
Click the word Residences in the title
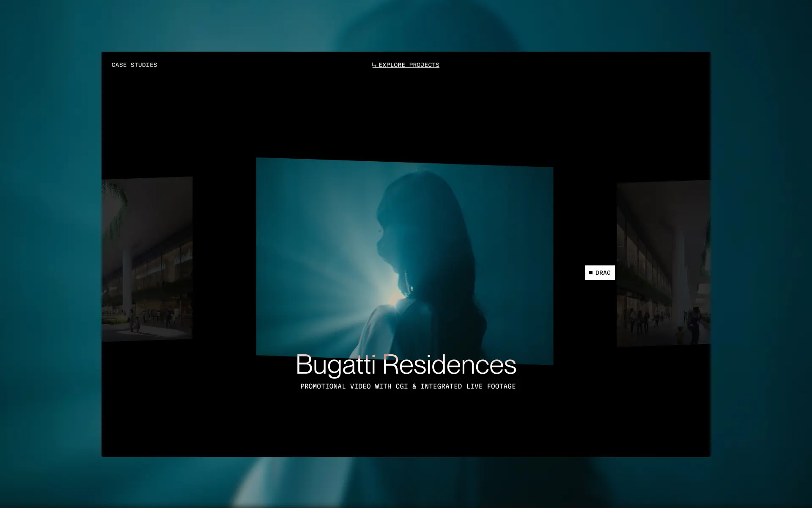(x=449, y=364)
